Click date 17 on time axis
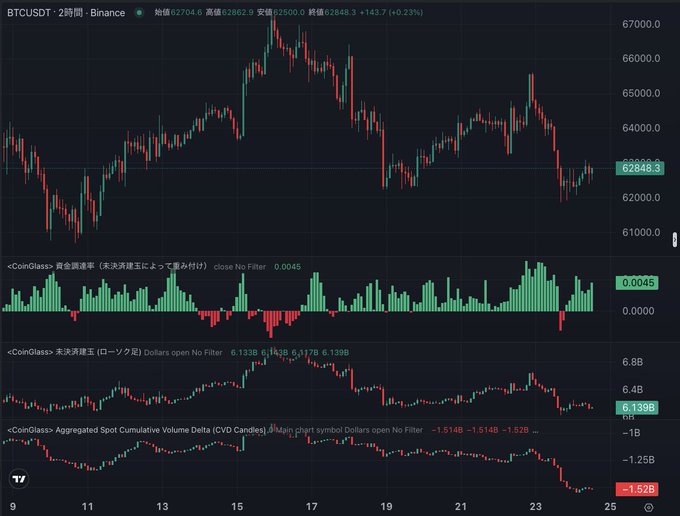This screenshot has height=516, width=680. click(311, 506)
